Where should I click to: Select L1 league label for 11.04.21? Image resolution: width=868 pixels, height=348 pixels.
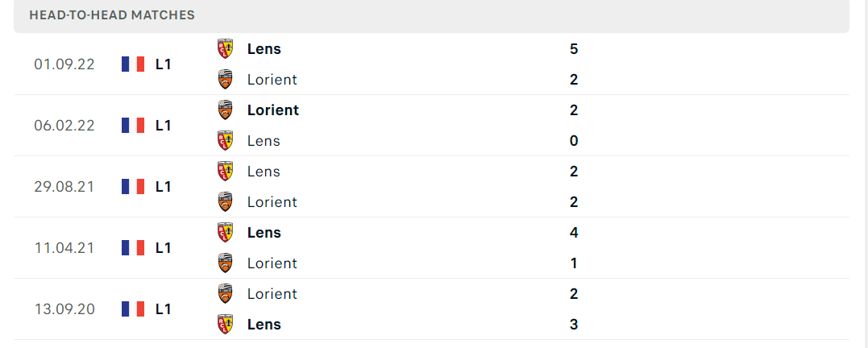click(x=164, y=248)
